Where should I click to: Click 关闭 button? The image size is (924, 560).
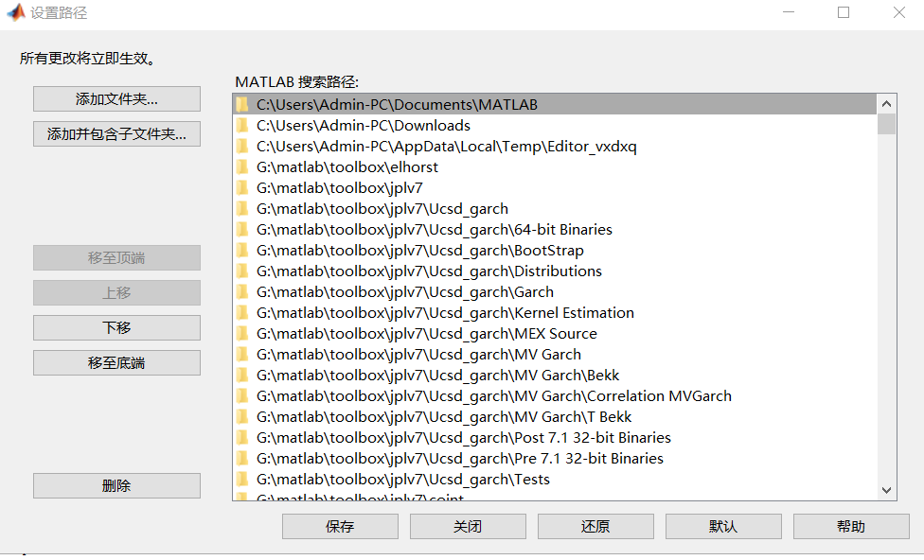pos(468,527)
